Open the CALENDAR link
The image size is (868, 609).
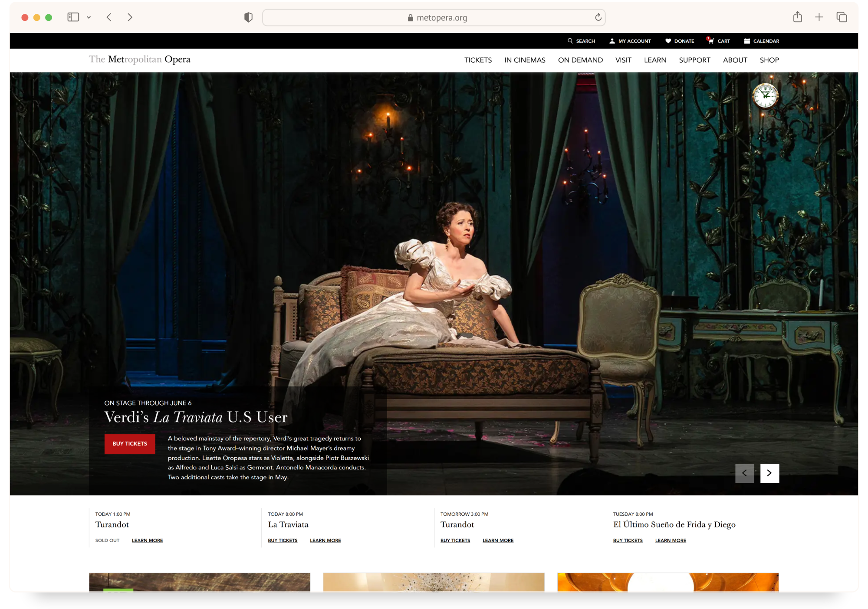click(766, 41)
